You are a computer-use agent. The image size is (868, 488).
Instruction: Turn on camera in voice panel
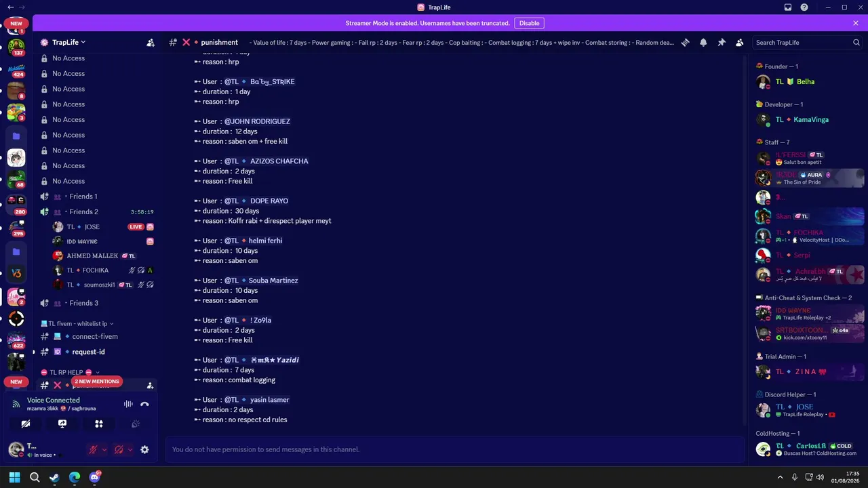(x=26, y=424)
